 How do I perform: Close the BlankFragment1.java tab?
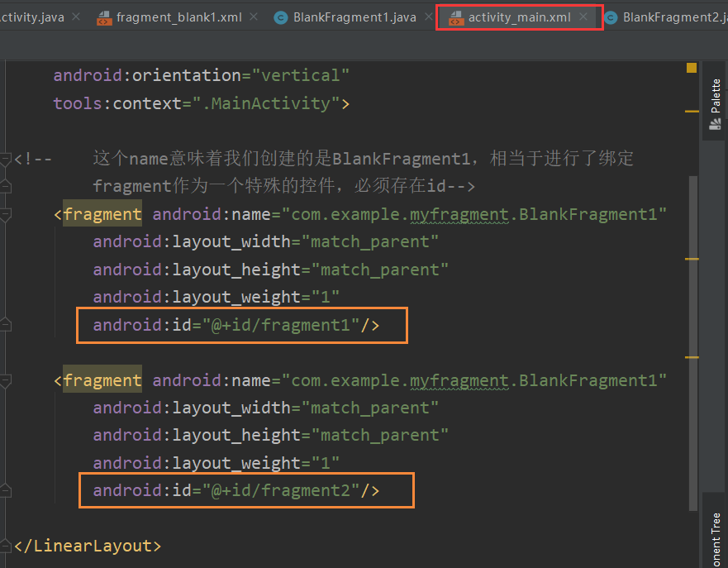[x=428, y=17]
